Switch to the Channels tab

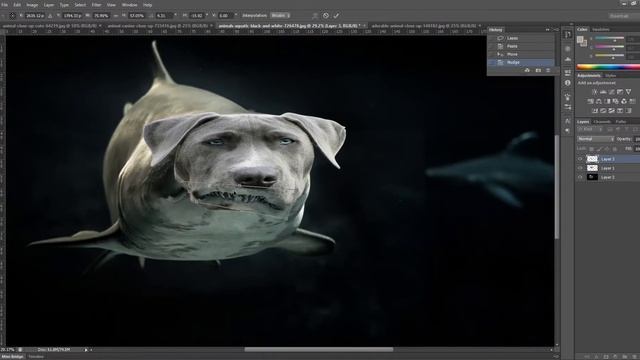coord(602,122)
